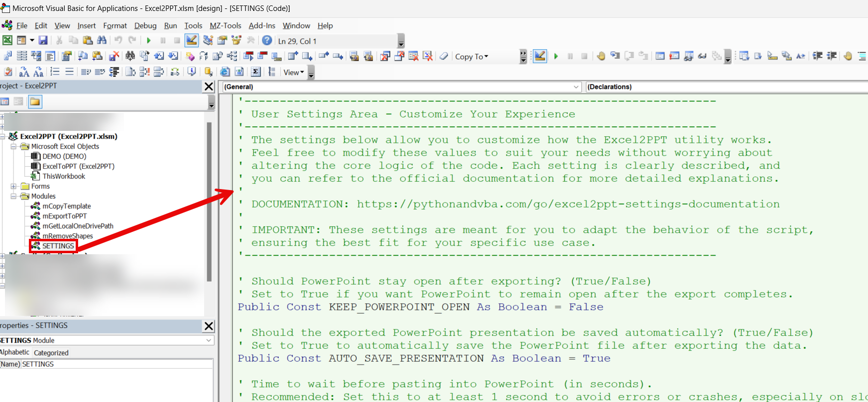
Task: Toggle Design Mode button in standard toolbar
Action: click(192, 40)
